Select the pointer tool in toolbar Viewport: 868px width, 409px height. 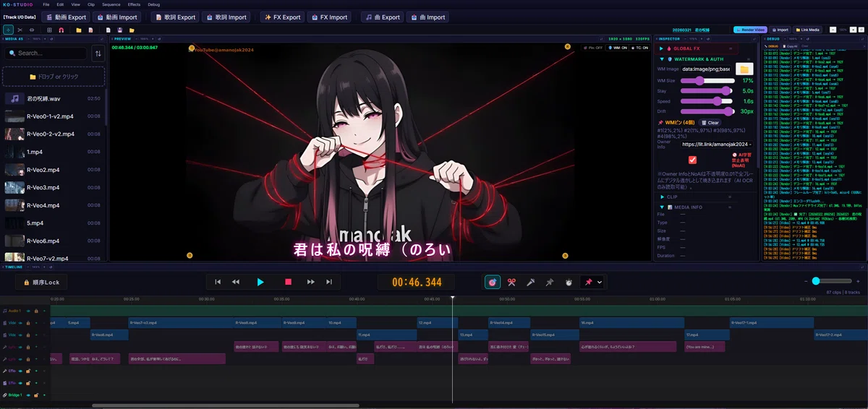[8, 30]
